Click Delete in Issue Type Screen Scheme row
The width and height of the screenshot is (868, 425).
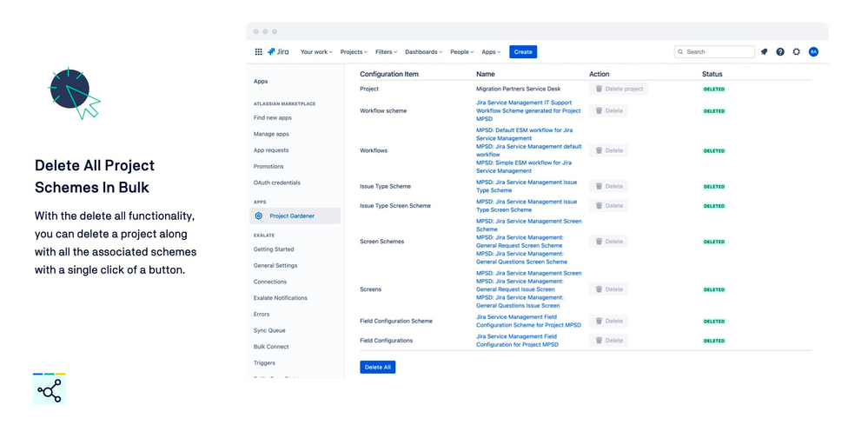point(608,205)
